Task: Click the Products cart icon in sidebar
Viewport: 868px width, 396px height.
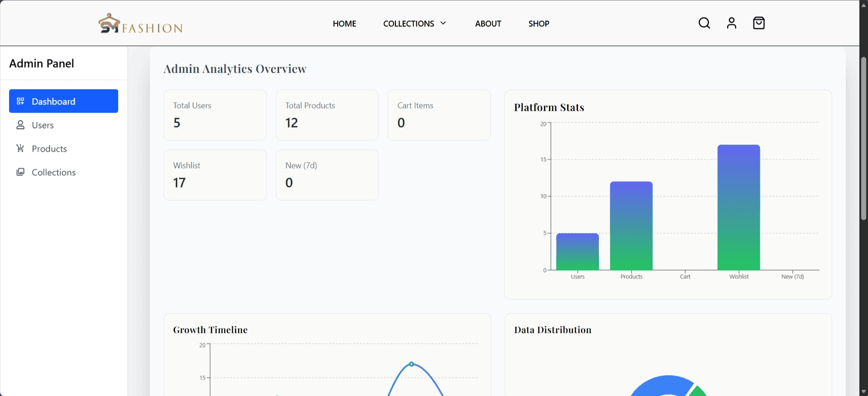Action: click(x=20, y=148)
